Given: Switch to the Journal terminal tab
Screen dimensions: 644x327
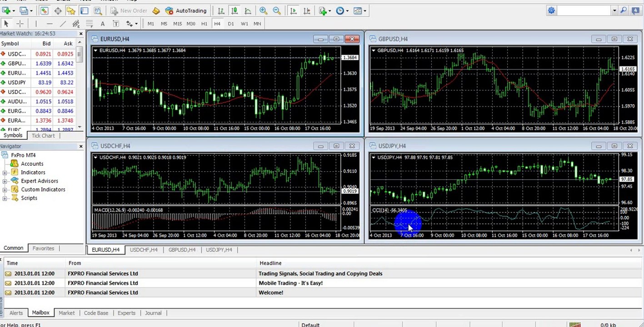Looking at the screenshot, I should pyautogui.click(x=153, y=313).
